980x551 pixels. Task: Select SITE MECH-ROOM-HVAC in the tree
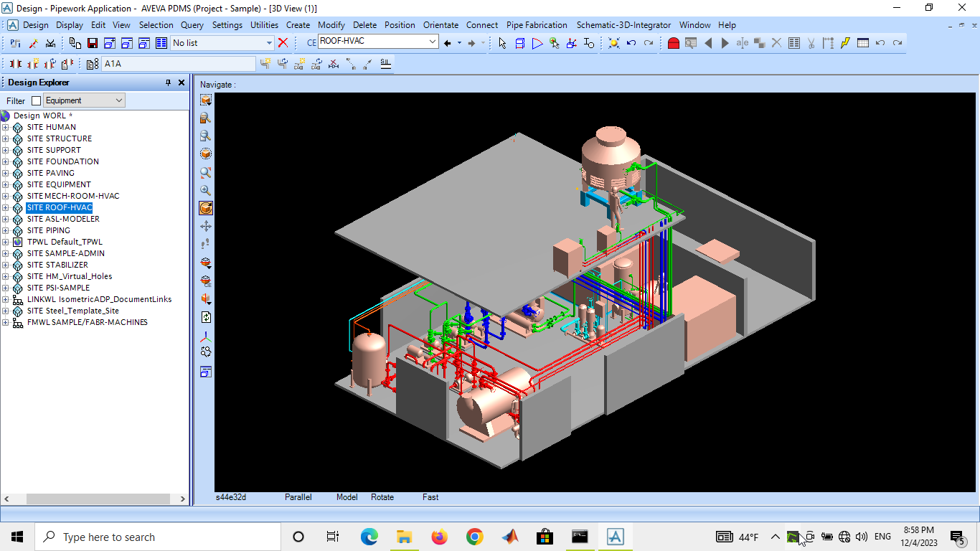[73, 196]
